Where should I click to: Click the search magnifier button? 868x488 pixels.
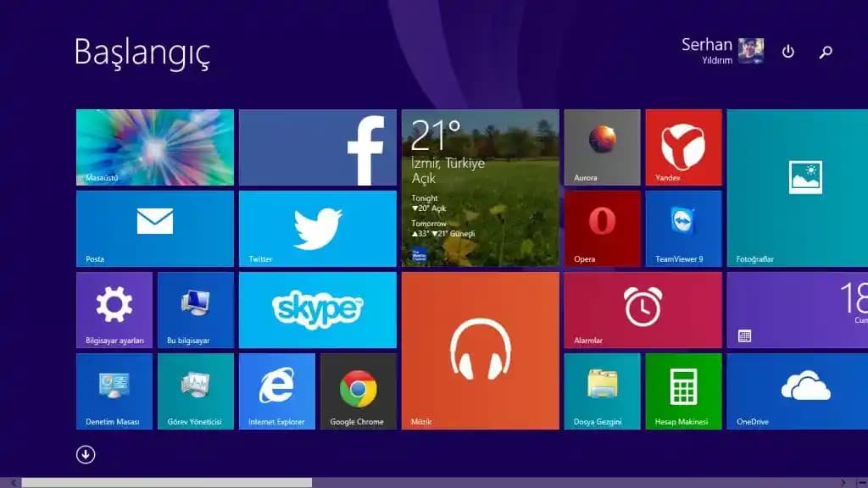coord(826,52)
